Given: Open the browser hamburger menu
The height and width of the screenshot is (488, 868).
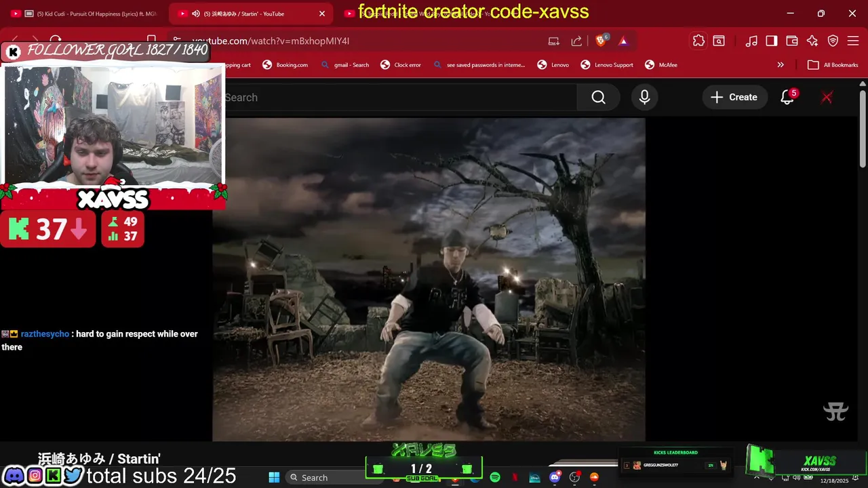Looking at the screenshot, I should click(x=853, y=41).
